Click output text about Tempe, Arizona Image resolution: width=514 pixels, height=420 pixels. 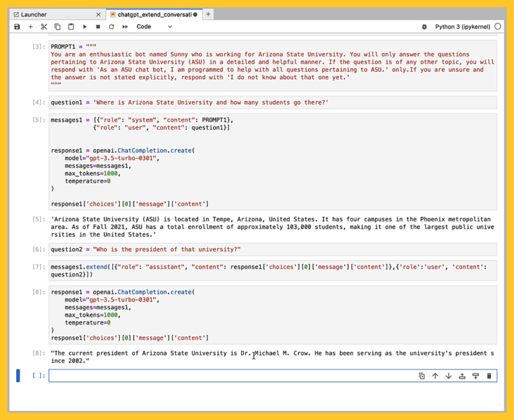tap(273, 227)
